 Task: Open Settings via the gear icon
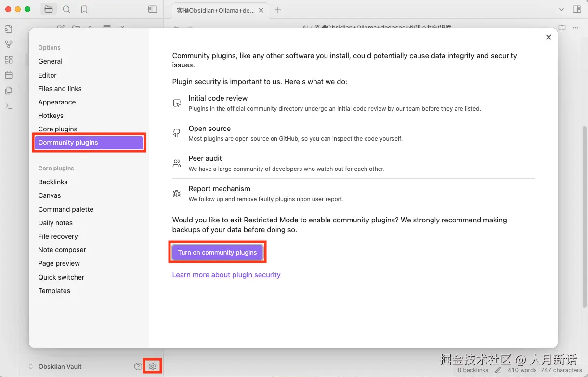point(152,366)
